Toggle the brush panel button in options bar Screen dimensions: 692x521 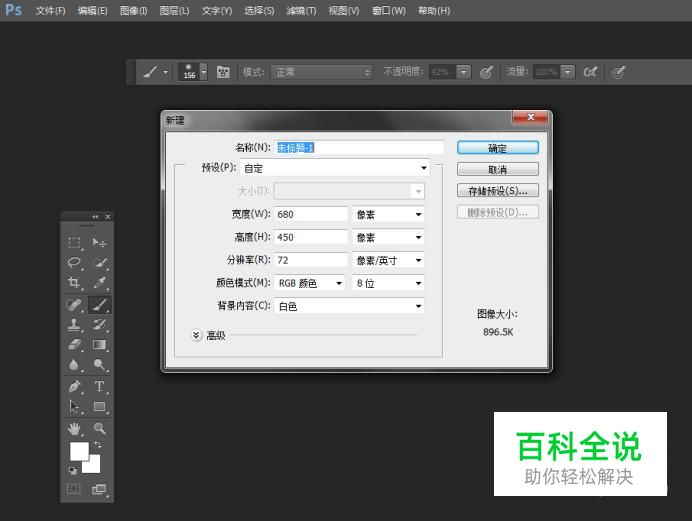pos(223,72)
